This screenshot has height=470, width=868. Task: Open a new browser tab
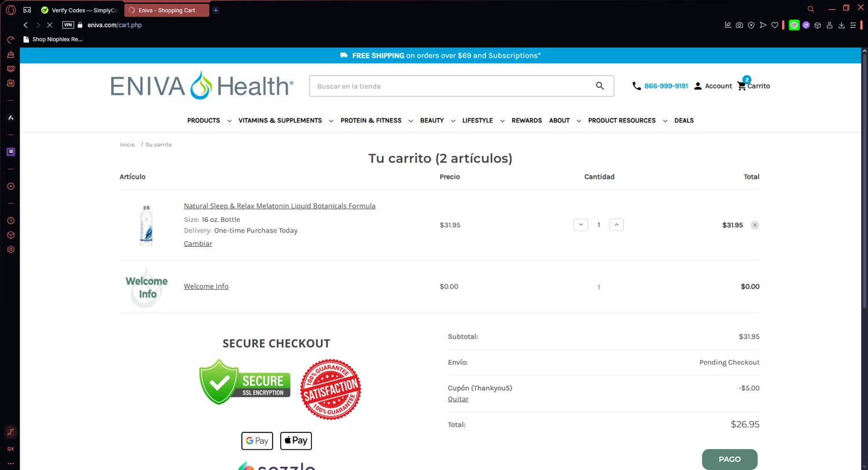tap(216, 10)
